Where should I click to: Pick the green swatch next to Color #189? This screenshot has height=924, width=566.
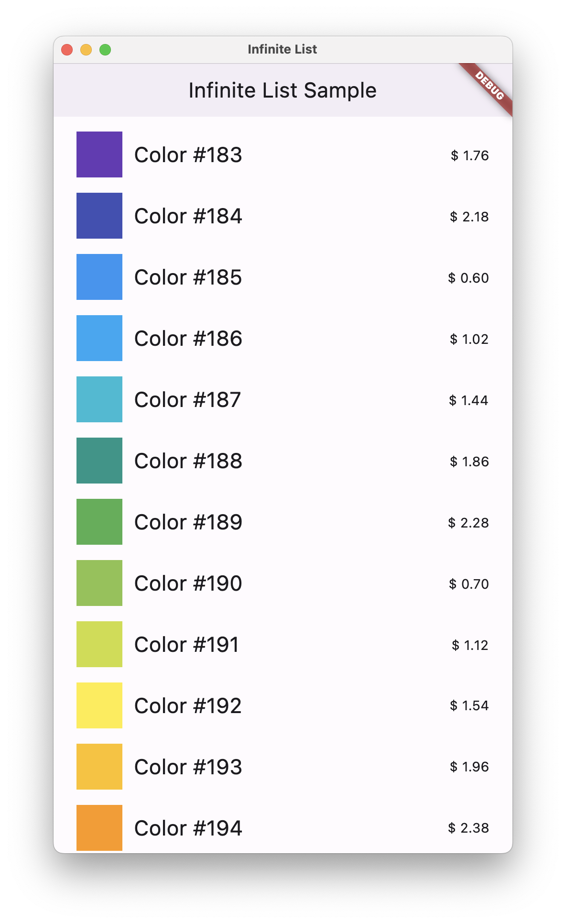click(99, 522)
